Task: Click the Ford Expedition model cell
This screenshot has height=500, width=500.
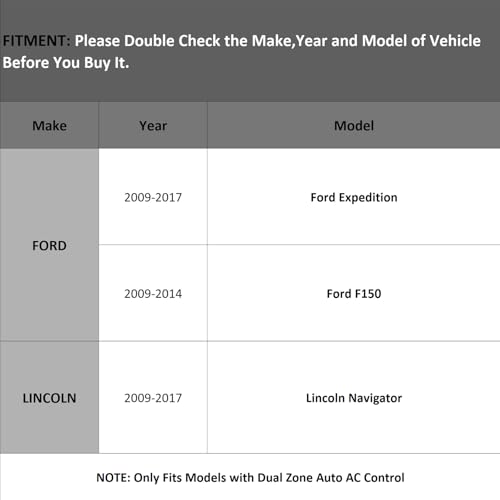Action: pyautogui.click(x=354, y=197)
